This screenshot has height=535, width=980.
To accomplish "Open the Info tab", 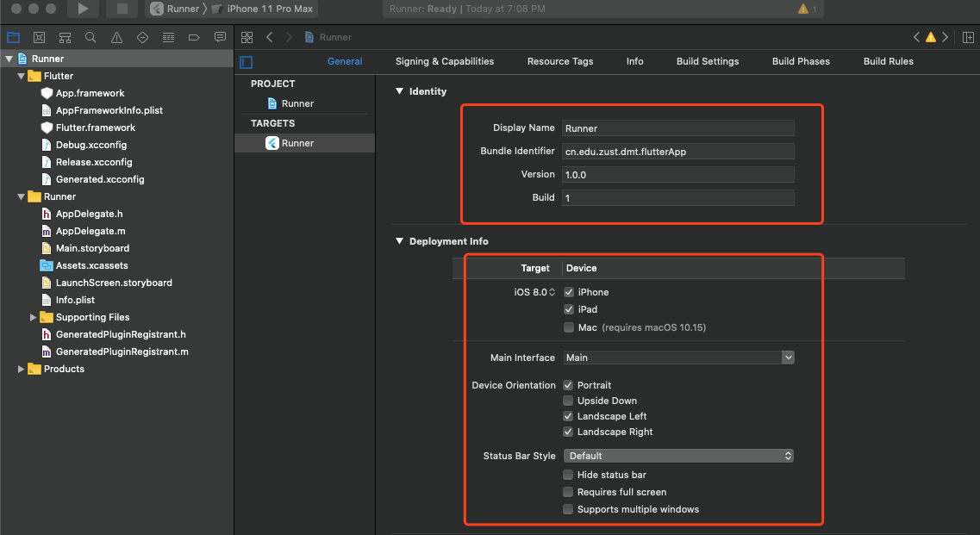I will pyautogui.click(x=635, y=61).
